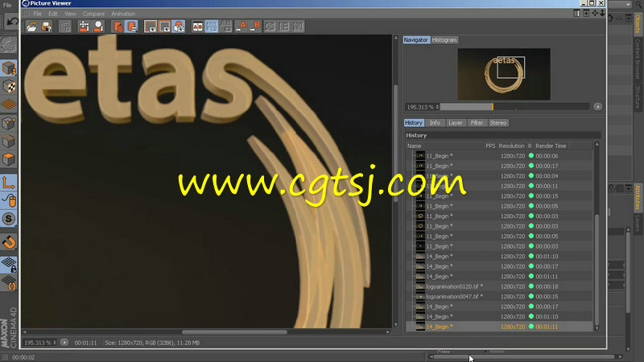Click the orange magnet icon in sidebar

(x=9, y=242)
